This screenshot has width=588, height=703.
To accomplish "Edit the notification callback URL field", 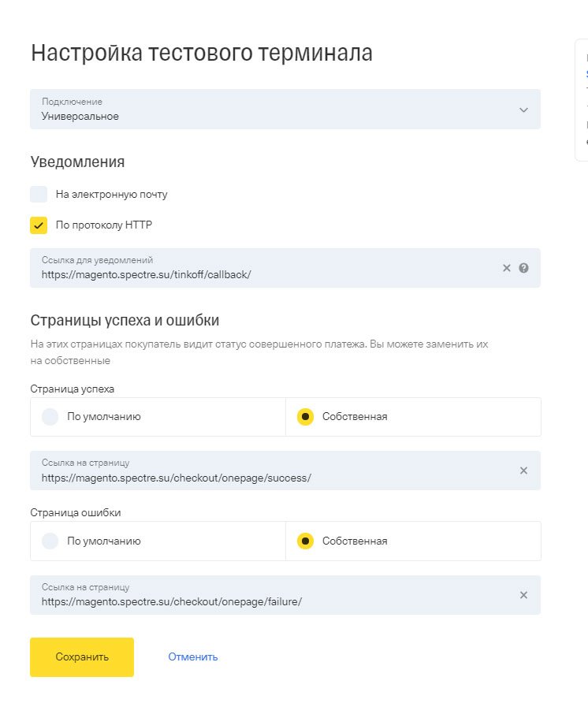I will pos(236,275).
